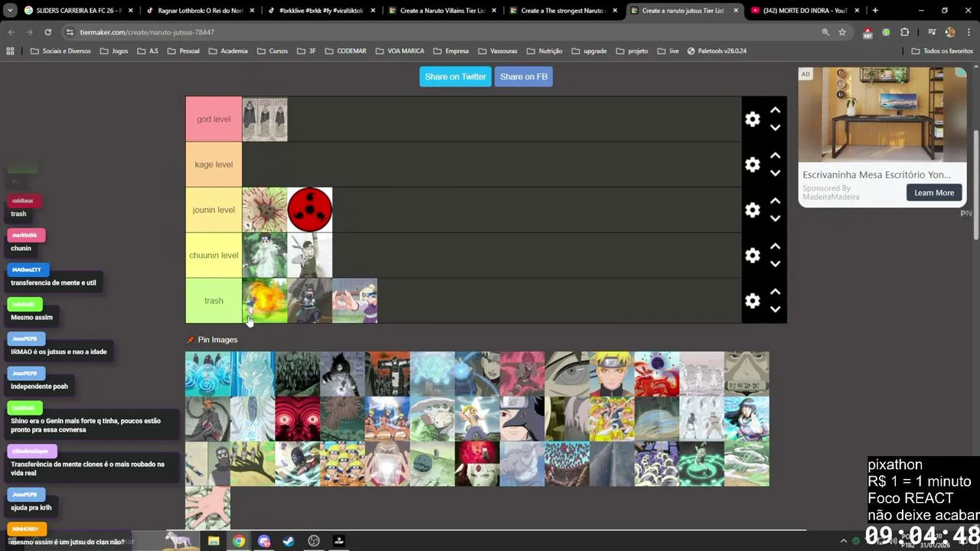Open settings gear for god level row
The height and width of the screenshot is (551, 980).
coord(753,119)
